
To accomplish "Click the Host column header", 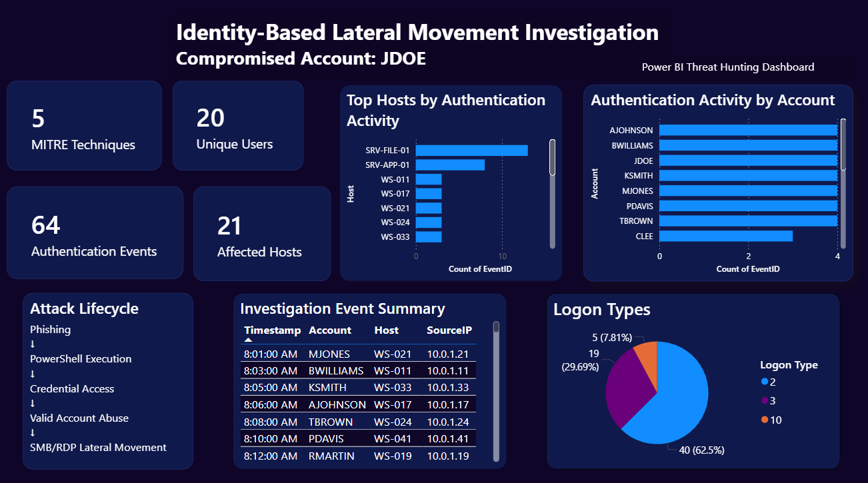I will coord(387,330).
